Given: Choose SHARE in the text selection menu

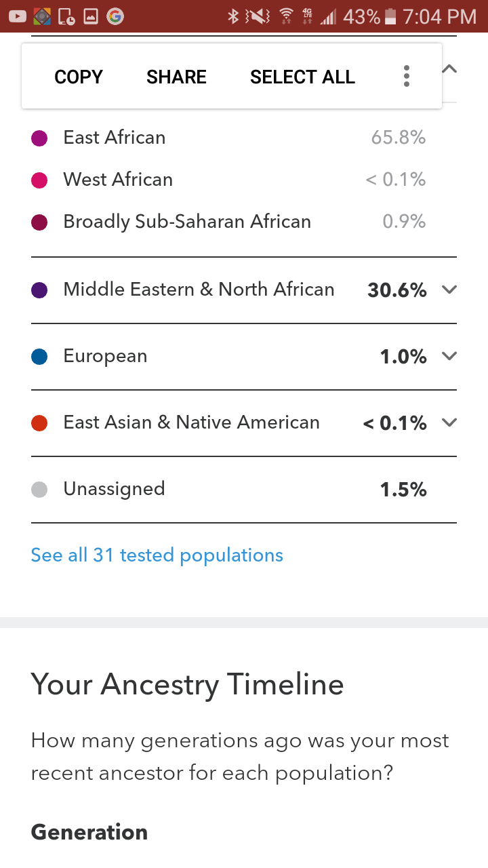Looking at the screenshot, I should (x=176, y=77).
